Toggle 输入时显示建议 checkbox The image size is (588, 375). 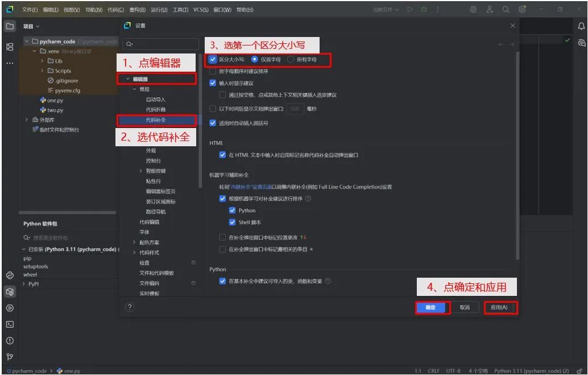(x=213, y=83)
